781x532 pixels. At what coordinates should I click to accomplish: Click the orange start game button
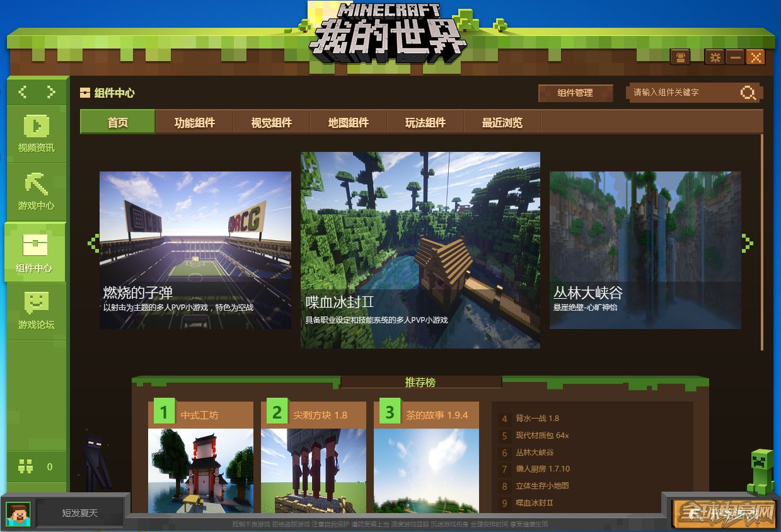[724, 514]
